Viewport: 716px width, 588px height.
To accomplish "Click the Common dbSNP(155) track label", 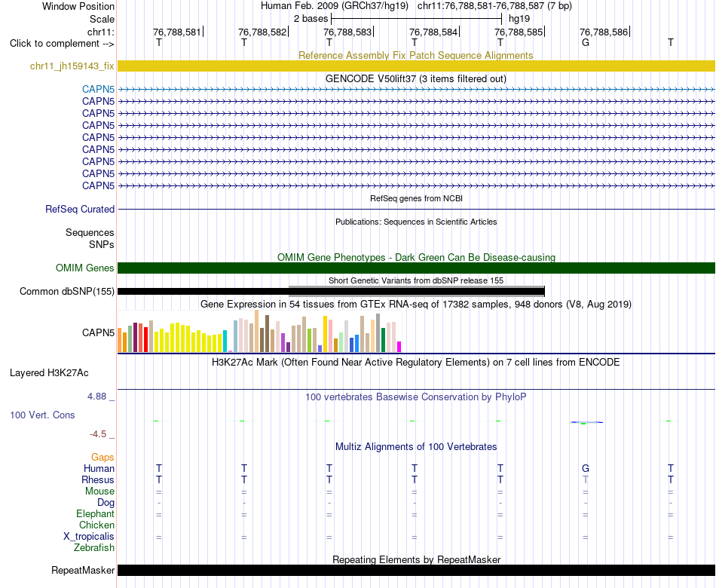I will [67, 291].
